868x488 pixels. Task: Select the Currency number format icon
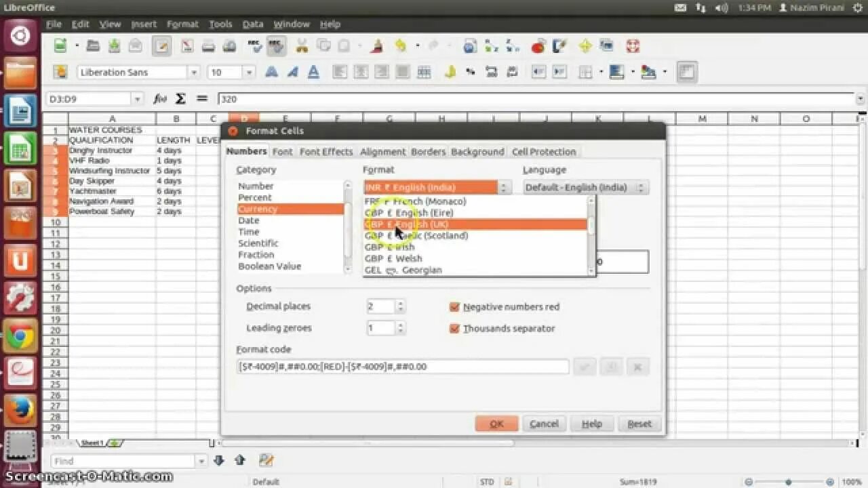[448, 72]
